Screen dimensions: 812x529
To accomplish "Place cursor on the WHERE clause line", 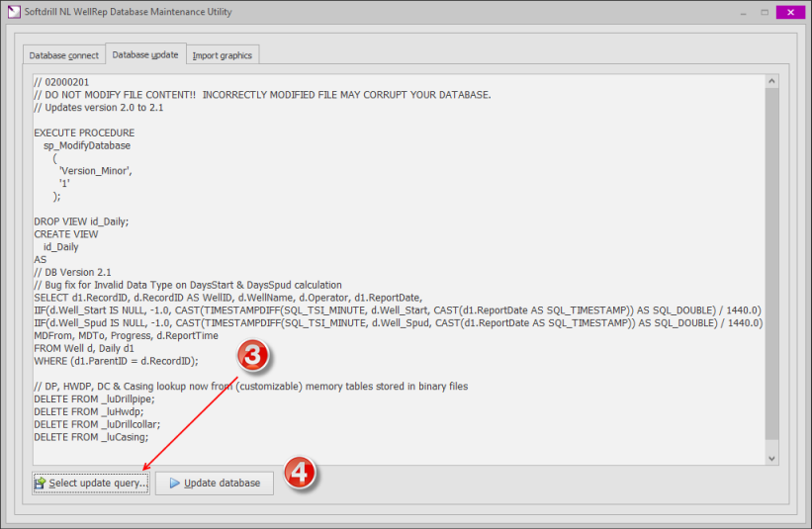I will point(116,361).
